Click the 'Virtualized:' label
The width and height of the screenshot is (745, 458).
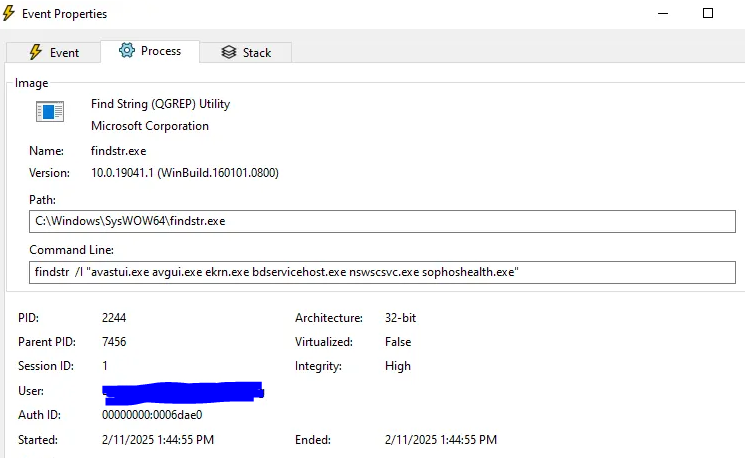pos(324,342)
